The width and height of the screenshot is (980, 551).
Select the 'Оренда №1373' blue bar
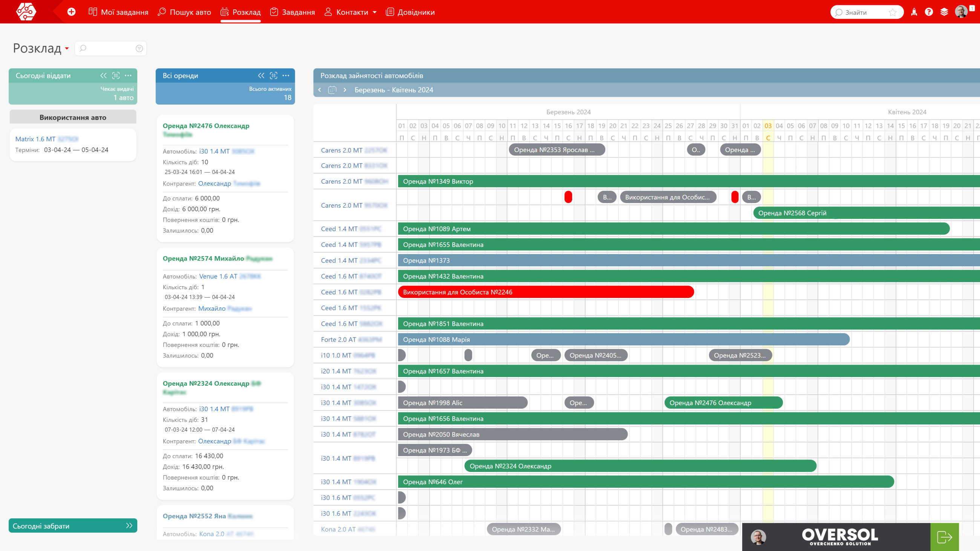point(689,261)
